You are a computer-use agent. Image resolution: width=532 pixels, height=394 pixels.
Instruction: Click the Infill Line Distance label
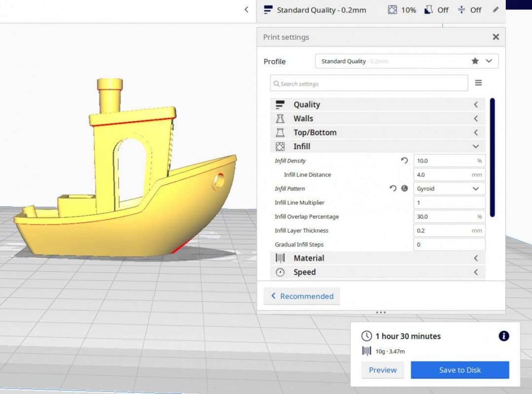(x=307, y=174)
